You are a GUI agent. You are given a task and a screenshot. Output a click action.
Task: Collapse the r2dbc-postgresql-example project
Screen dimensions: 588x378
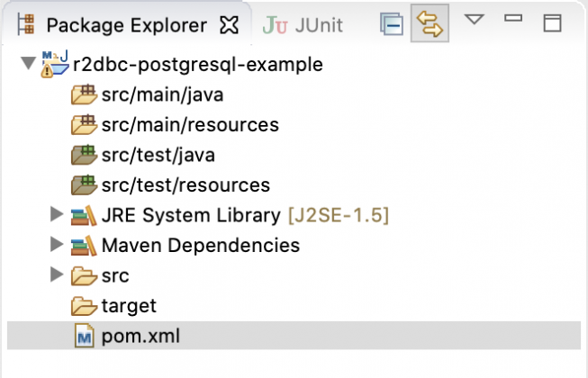pos(27,65)
